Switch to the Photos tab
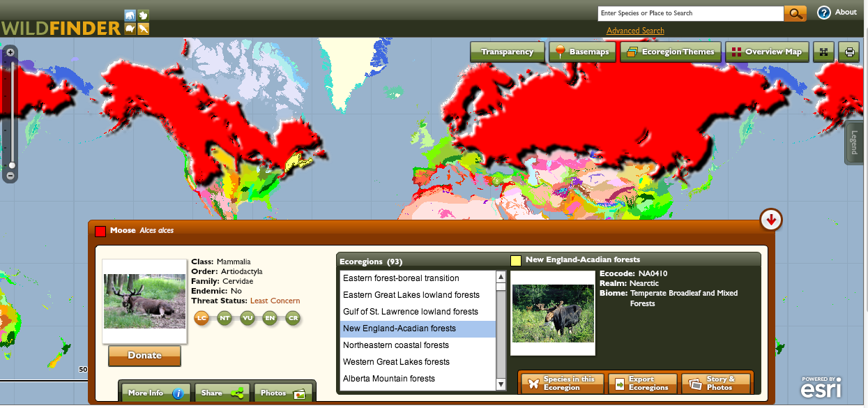This screenshot has height=408, width=868. (x=283, y=393)
